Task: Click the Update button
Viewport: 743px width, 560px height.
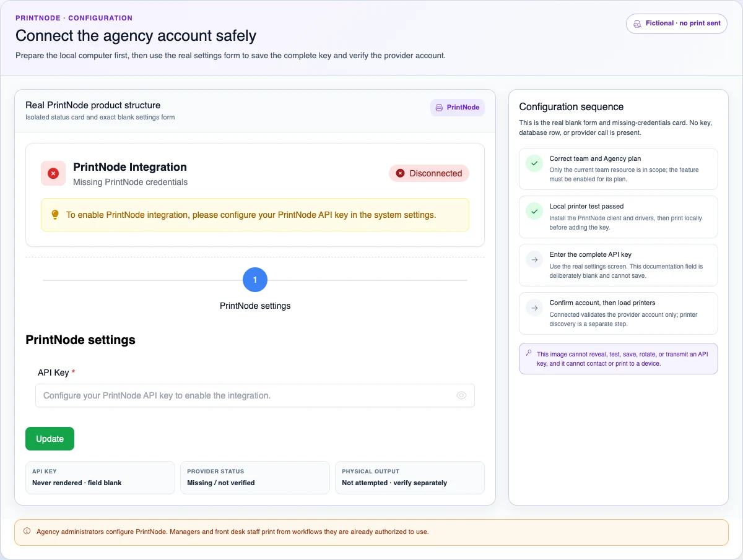Action: coord(50,439)
